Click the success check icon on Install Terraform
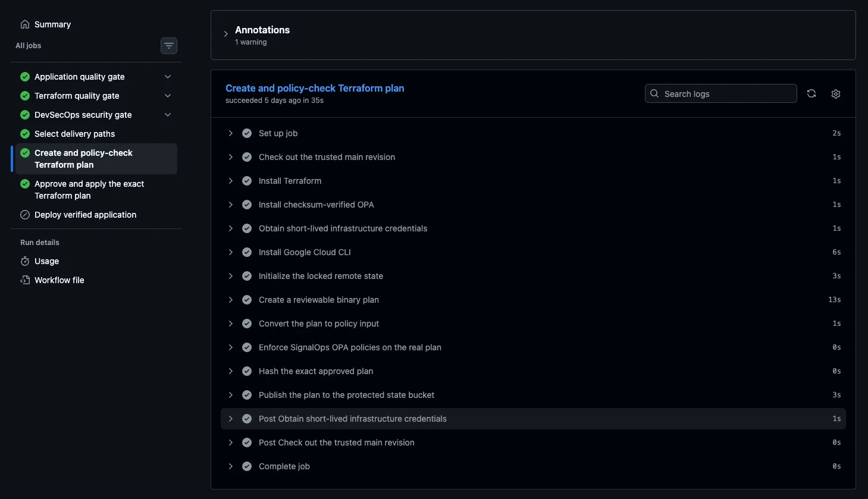868x499 pixels. [x=247, y=181]
